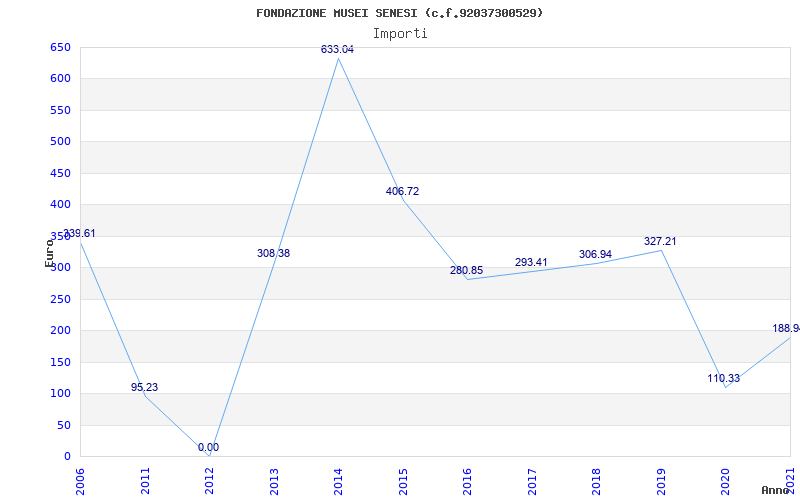This screenshot has height=500, width=800.
Task: Click the 2014 x-axis label
Action: [x=338, y=481]
